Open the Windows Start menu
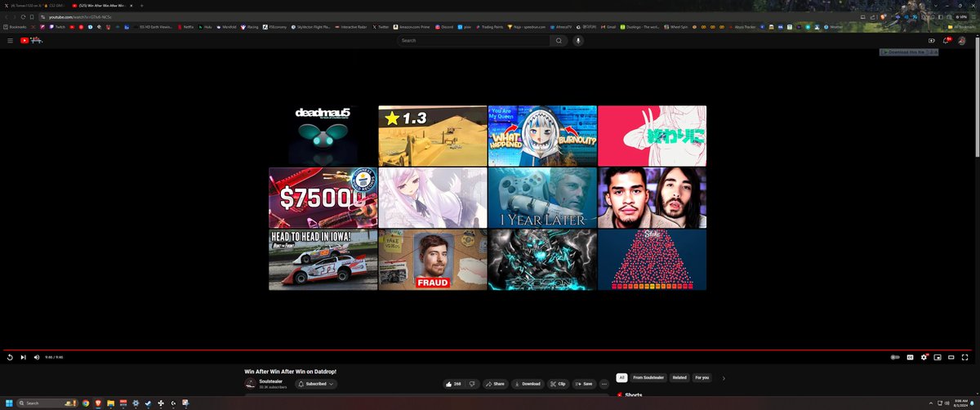The image size is (980, 410). 9,403
